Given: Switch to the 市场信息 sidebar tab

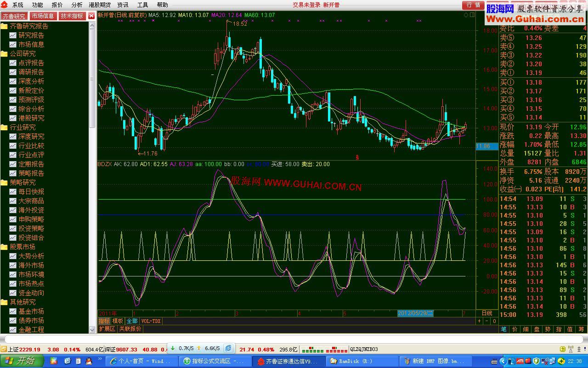Looking at the screenshot, I should [x=43, y=16].
